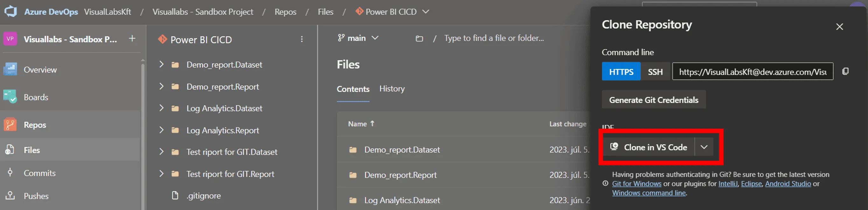
Task: Click the .gitignore file icon
Action: (175, 195)
